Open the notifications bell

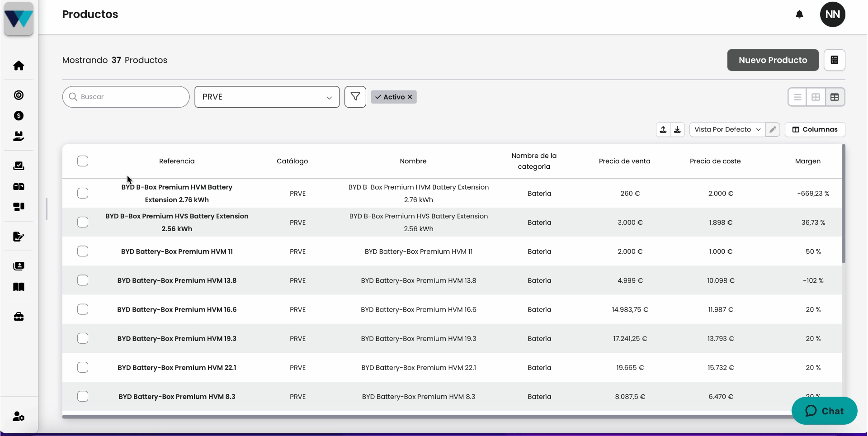[799, 14]
